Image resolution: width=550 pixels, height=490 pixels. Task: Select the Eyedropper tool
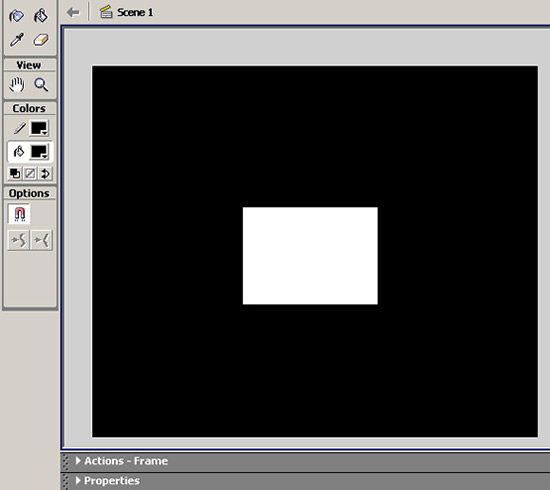point(16,40)
